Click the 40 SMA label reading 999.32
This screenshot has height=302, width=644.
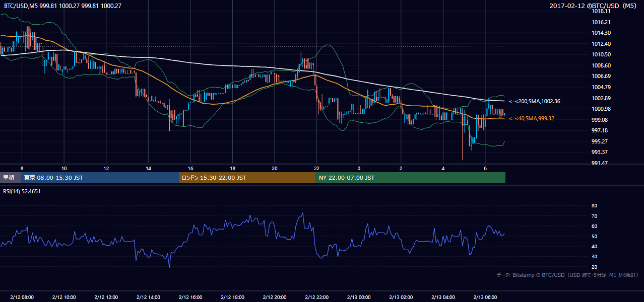click(x=532, y=118)
